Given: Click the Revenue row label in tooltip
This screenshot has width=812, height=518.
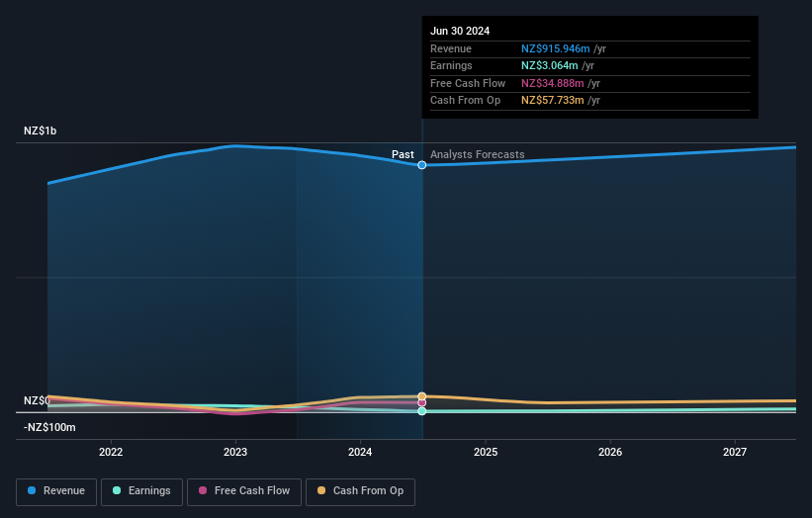Looking at the screenshot, I should point(451,48).
